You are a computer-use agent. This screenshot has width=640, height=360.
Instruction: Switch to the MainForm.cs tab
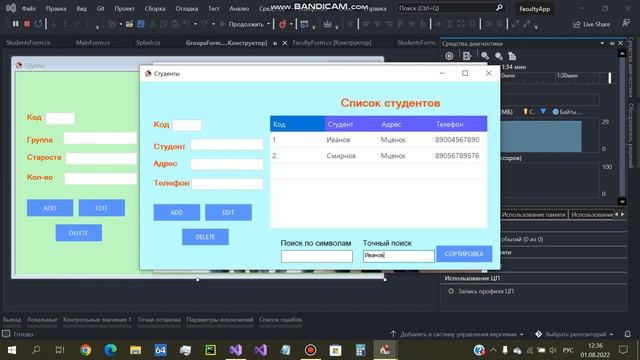tap(93, 42)
